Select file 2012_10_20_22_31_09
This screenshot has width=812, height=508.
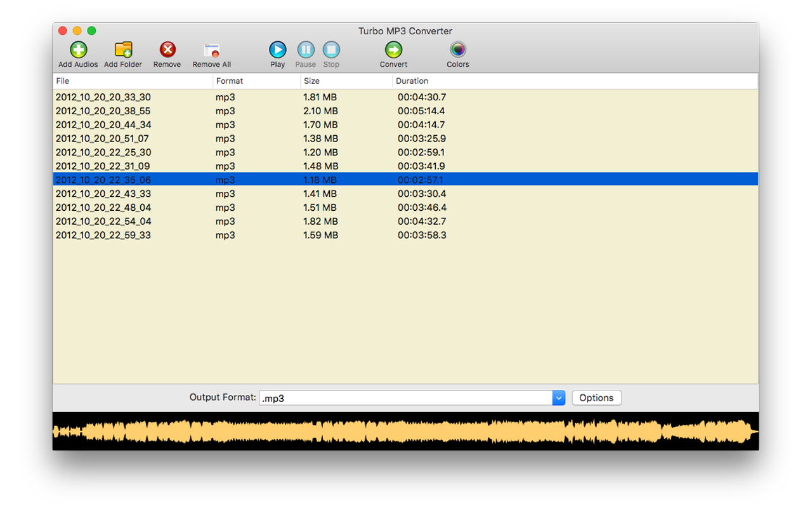(103, 166)
